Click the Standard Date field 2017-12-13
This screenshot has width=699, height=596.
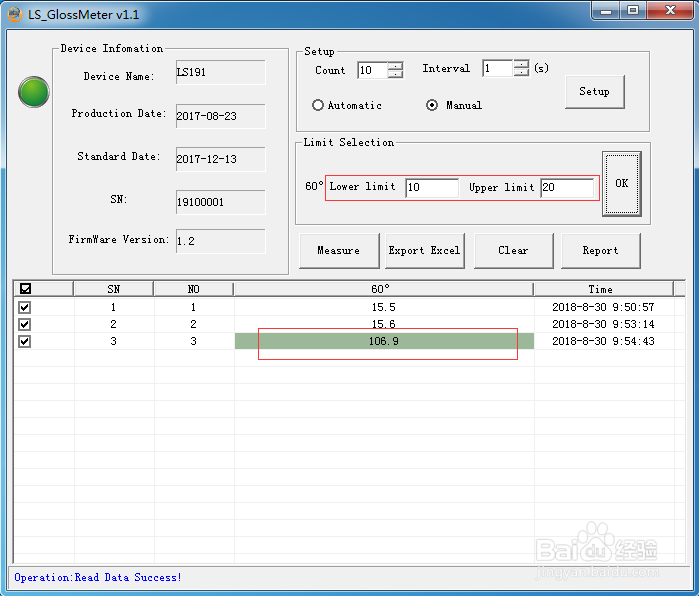(221, 159)
